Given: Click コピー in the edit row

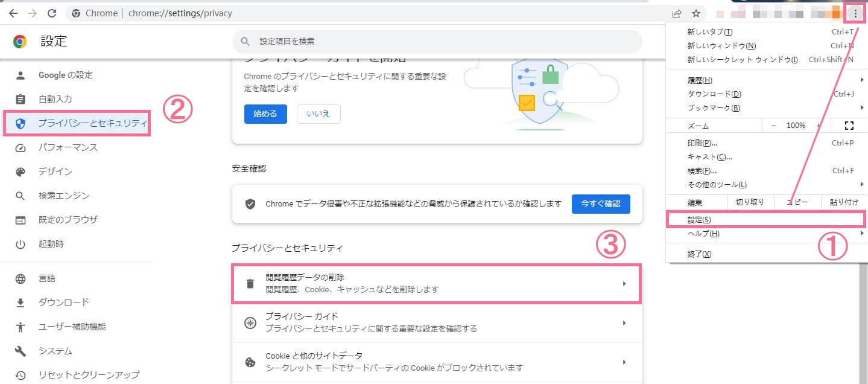Looking at the screenshot, I should tap(797, 203).
